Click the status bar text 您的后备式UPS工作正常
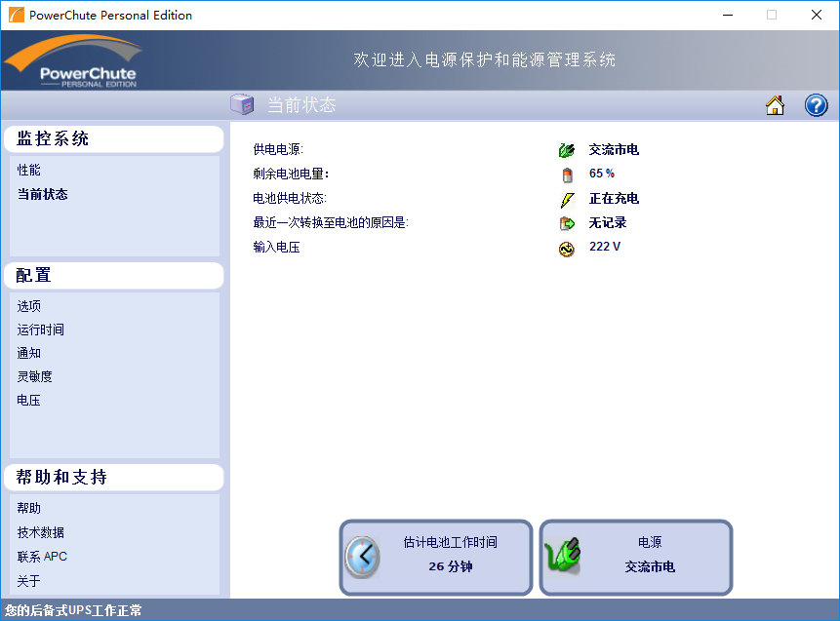Image resolution: width=840 pixels, height=621 pixels. point(73,611)
